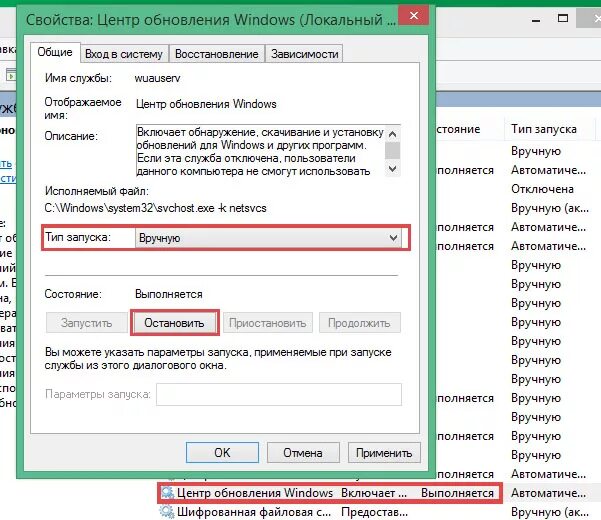
Task: Open the Восстановление tab
Action: [217, 54]
